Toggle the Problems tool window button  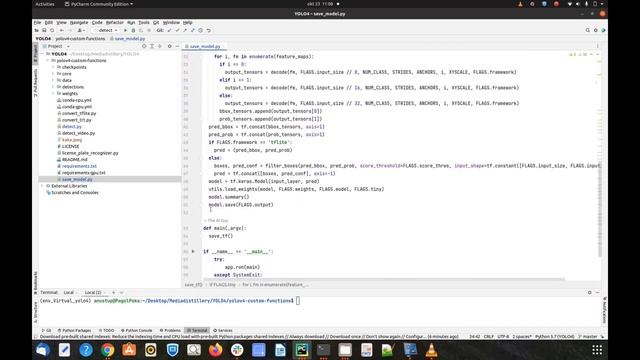[x=170, y=330]
